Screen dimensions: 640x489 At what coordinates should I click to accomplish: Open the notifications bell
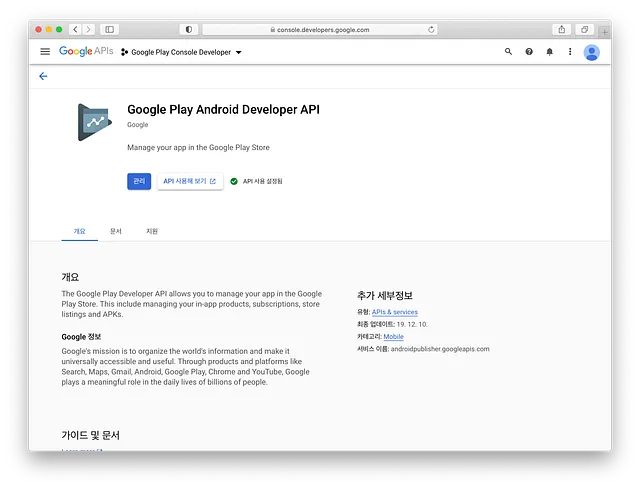550,51
